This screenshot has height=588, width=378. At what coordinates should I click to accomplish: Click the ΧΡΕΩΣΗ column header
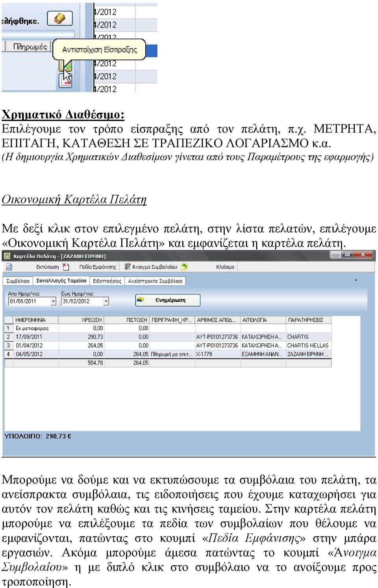pos(82,320)
